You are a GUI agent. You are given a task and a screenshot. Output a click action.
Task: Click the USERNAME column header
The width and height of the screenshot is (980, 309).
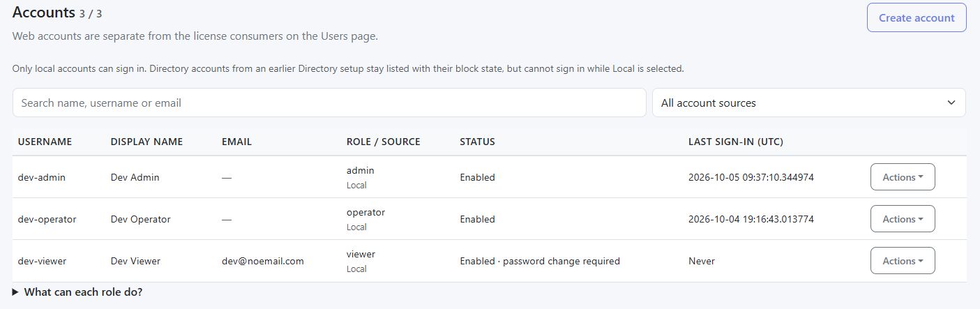(x=45, y=142)
